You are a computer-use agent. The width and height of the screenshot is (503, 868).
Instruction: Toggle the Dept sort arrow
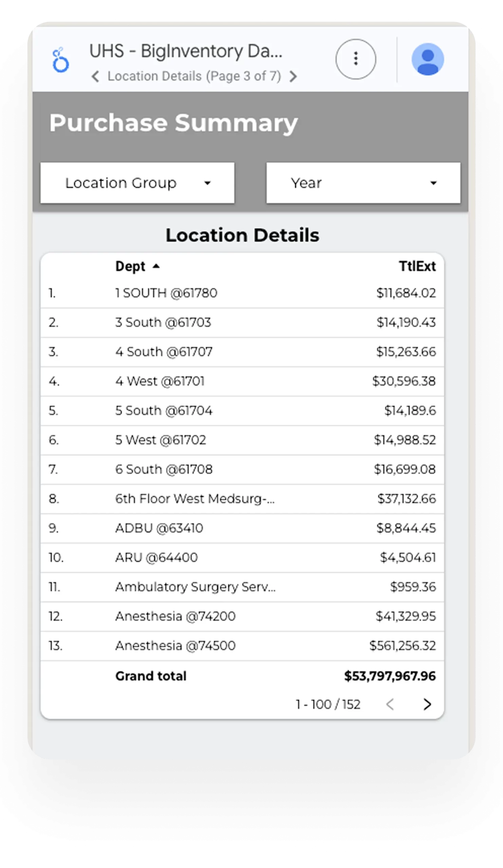(x=156, y=266)
